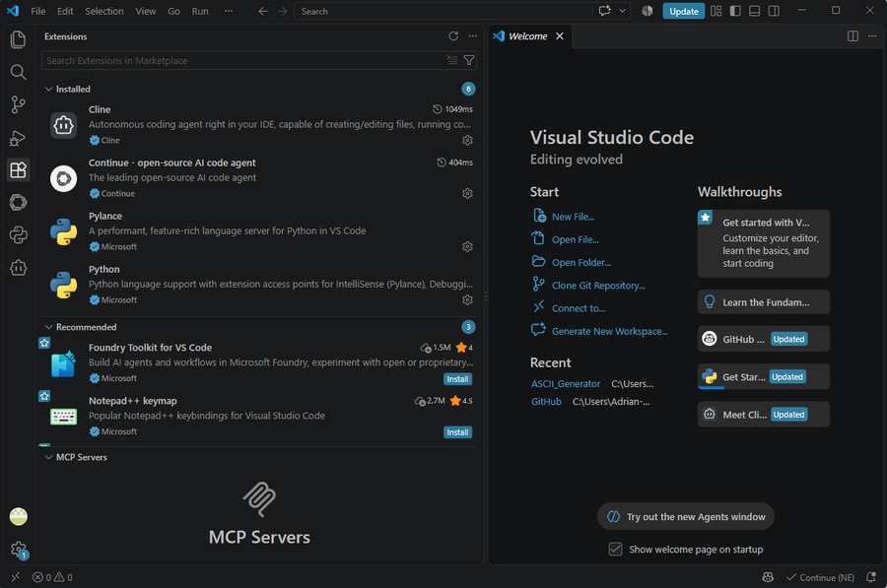887x588 pixels.
Task: Click the notifications bell in status bar
Action: (871, 577)
